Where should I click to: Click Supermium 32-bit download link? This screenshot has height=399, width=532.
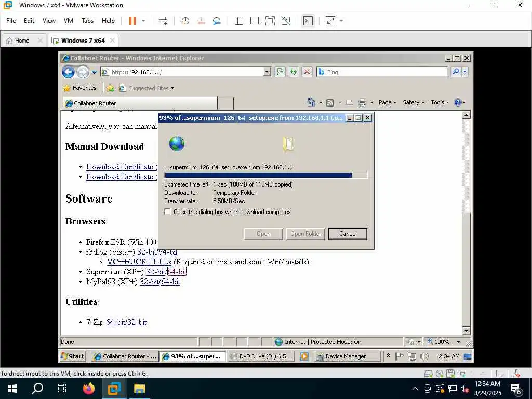[x=155, y=272]
